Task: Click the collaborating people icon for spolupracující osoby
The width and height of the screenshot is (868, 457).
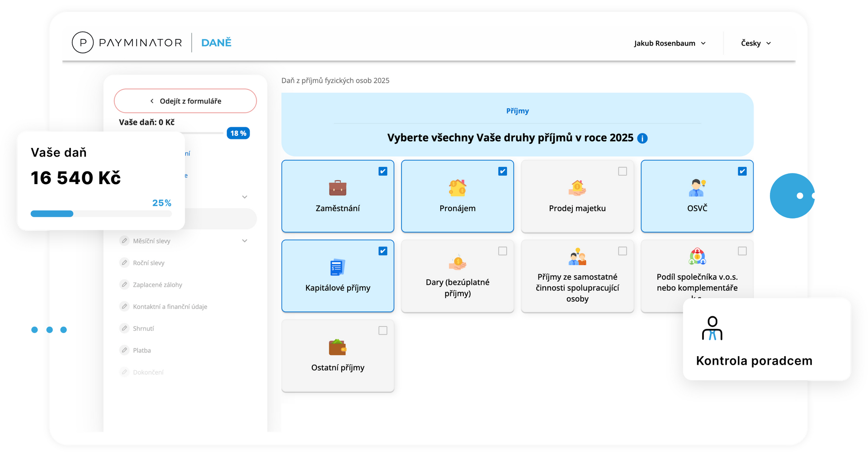Action: [577, 256]
